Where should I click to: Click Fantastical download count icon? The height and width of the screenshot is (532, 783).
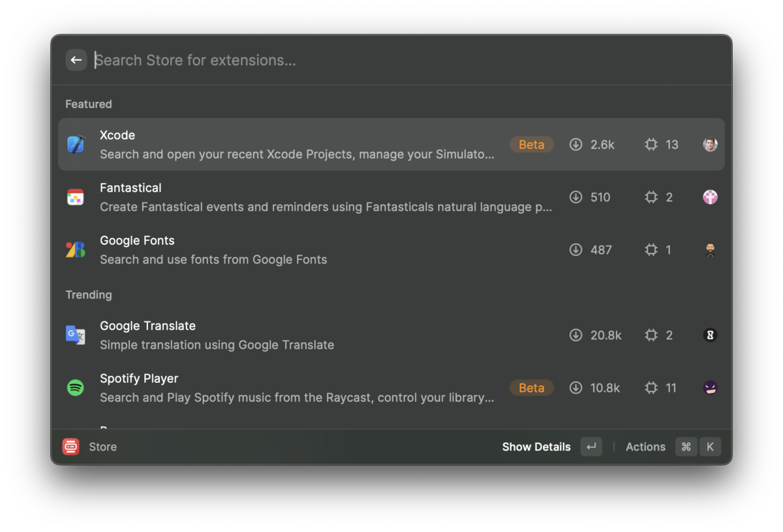pos(576,197)
